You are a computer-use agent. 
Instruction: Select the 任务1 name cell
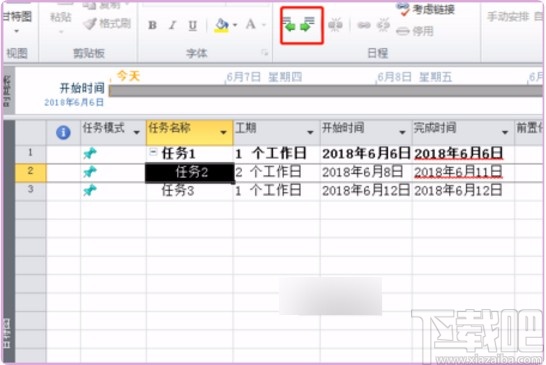coord(190,154)
